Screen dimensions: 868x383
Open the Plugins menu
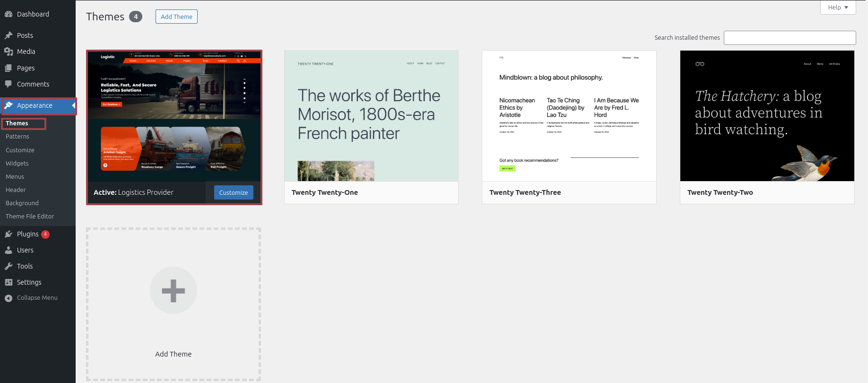38,234
